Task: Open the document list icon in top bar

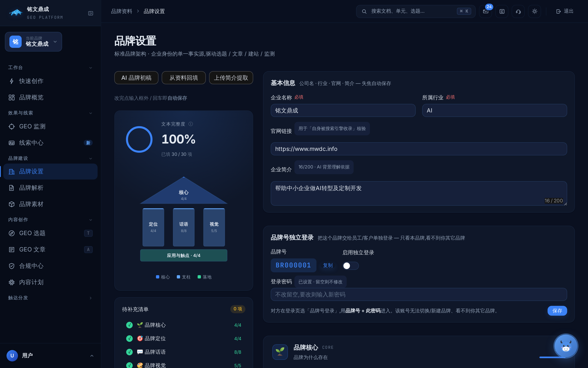Action: (502, 11)
